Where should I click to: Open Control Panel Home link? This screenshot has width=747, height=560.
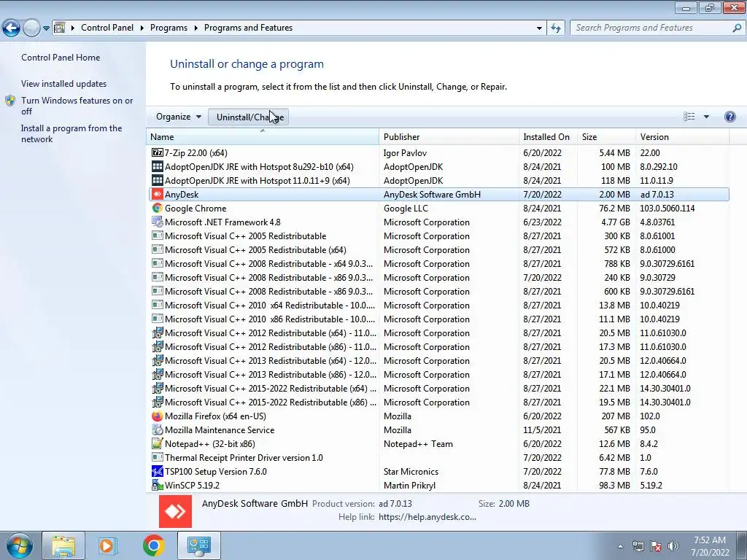click(61, 58)
